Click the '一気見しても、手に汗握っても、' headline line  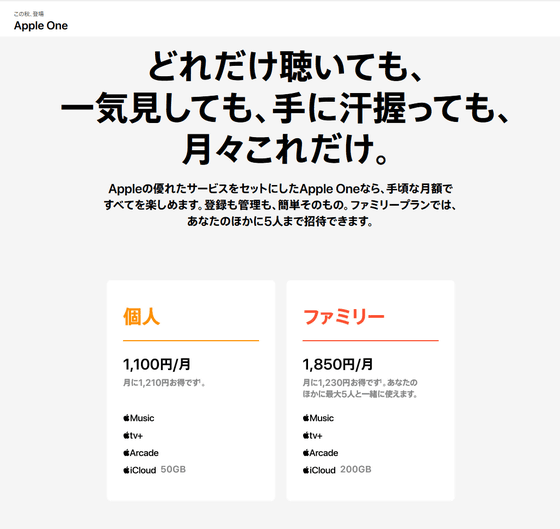(285, 108)
